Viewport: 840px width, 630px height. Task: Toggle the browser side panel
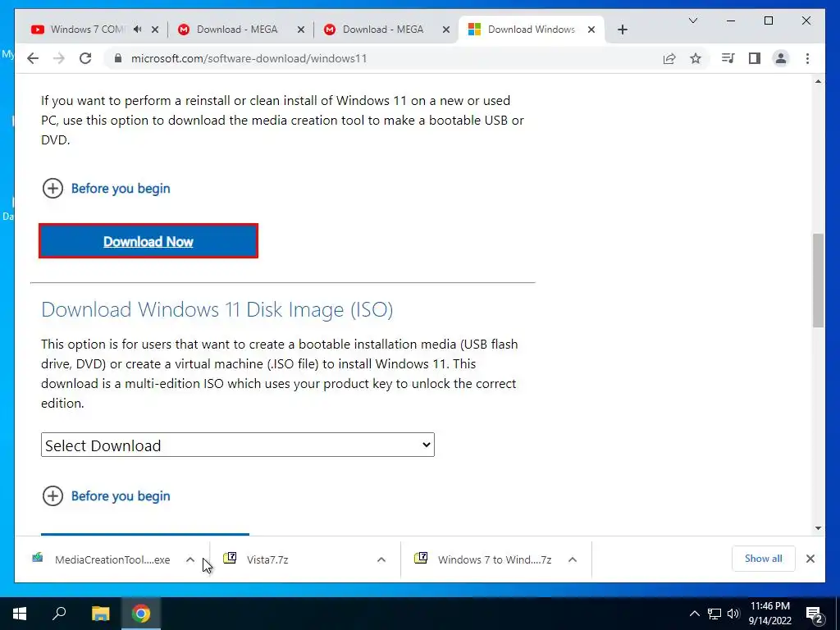(755, 58)
